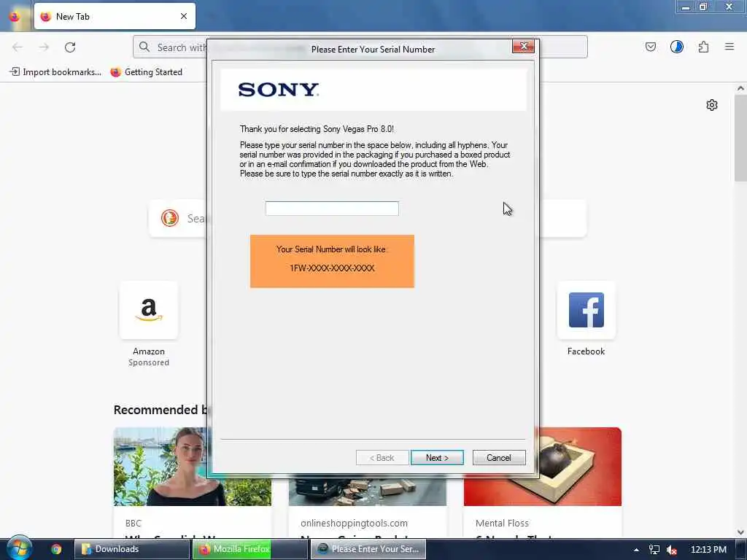Image resolution: width=747 pixels, height=560 pixels.
Task: Open Save to Pocket icon
Action: click(x=650, y=47)
